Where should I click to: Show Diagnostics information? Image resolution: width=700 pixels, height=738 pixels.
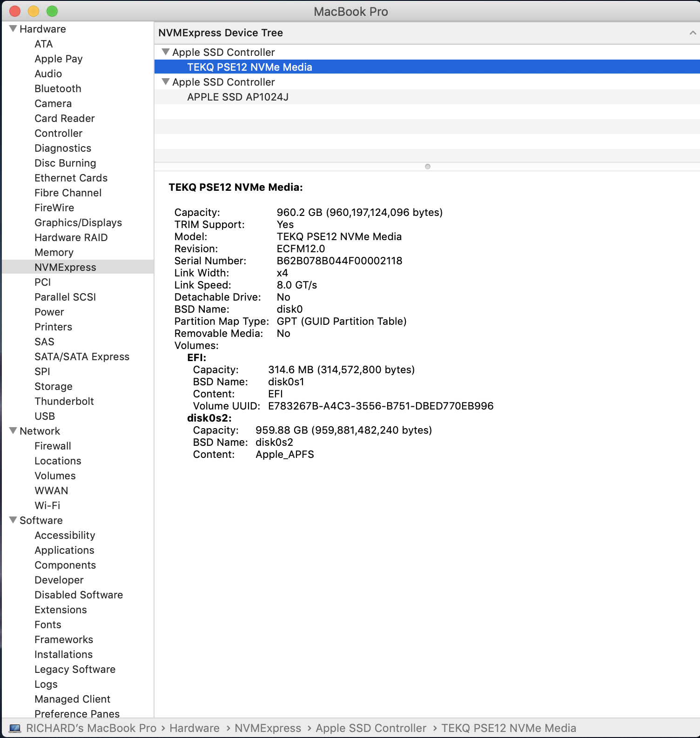(63, 148)
